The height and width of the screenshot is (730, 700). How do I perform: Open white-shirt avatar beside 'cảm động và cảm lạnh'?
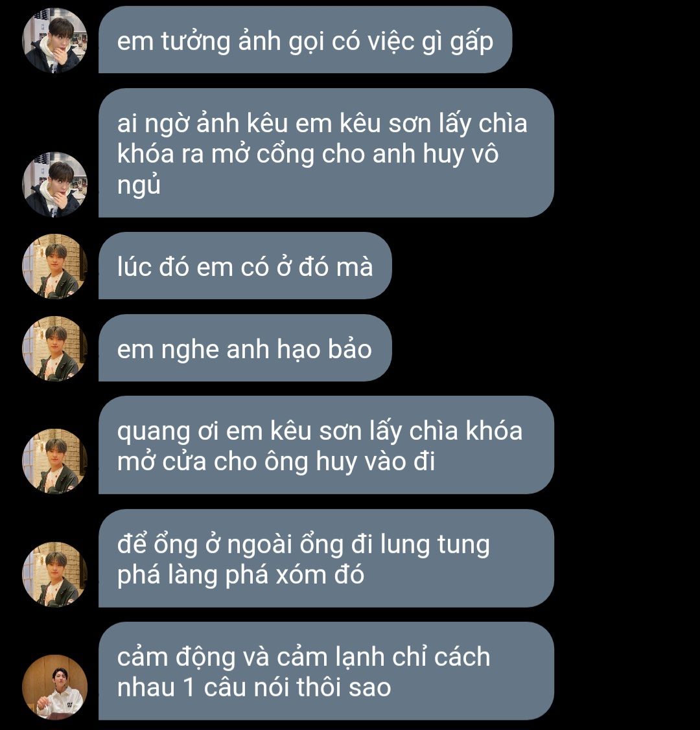point(55,687)
